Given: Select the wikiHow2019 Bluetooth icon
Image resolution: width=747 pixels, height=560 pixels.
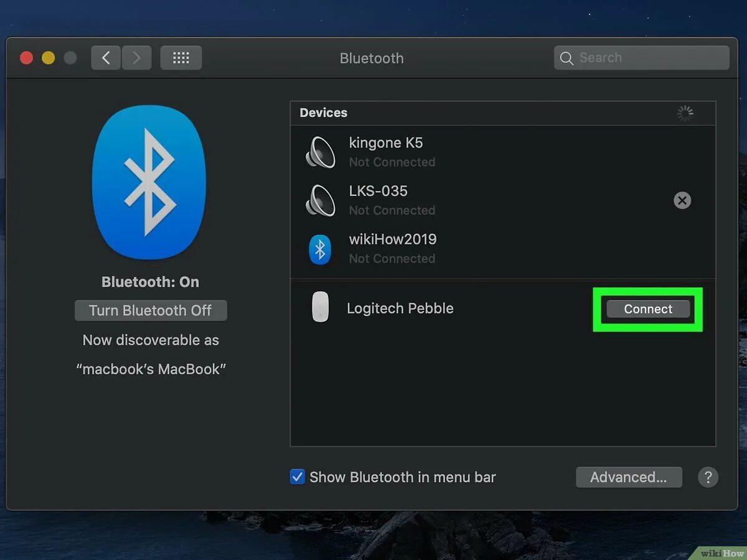Looking at the screenshot, I should click(320, 249).
